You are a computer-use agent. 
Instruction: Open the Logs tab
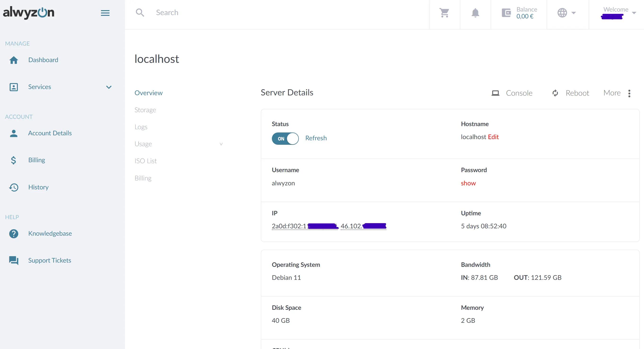[141, 127]
